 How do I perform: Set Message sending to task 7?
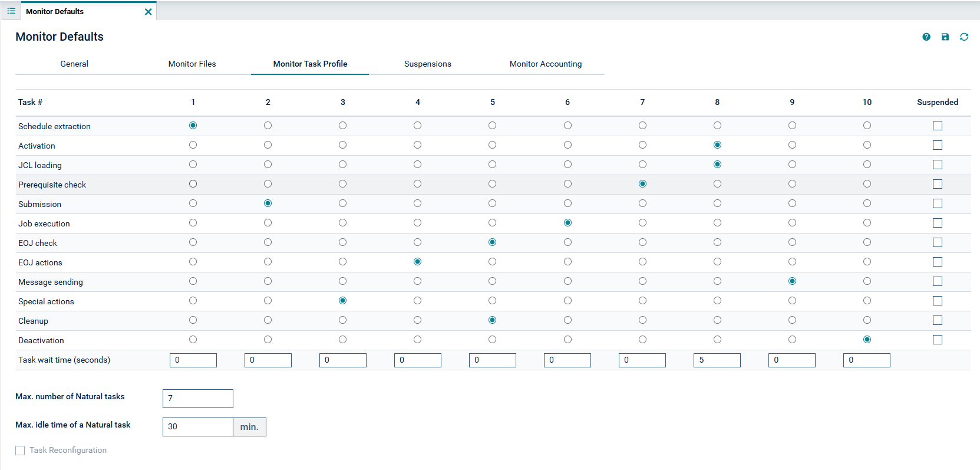click(642, 281)
